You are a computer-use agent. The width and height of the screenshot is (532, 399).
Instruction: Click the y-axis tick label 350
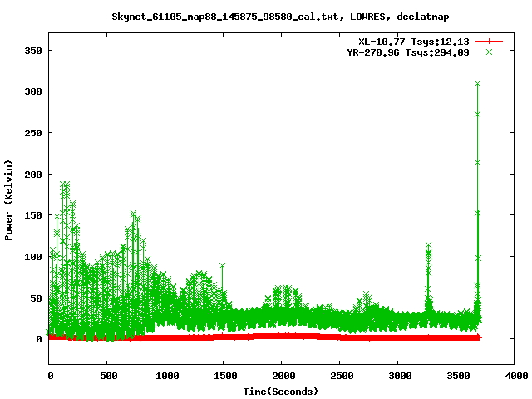point(32,50)
